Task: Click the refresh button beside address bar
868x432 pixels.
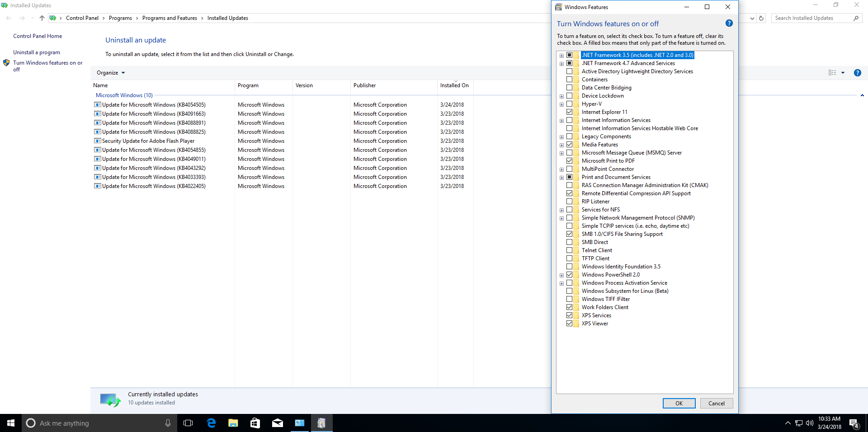Action: click(761, 19)
